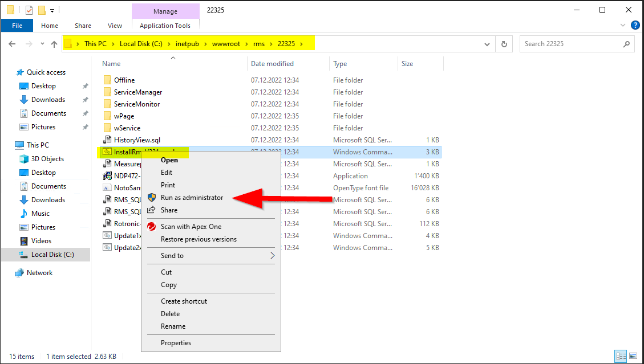Select the ServiceMonitor folder

[x=137, y=104]
